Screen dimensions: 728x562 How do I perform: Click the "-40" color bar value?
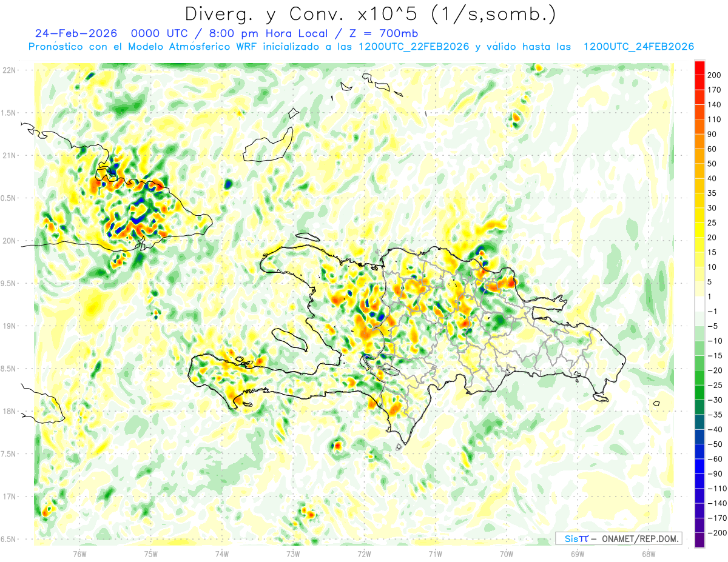click(x=715, y=429)
